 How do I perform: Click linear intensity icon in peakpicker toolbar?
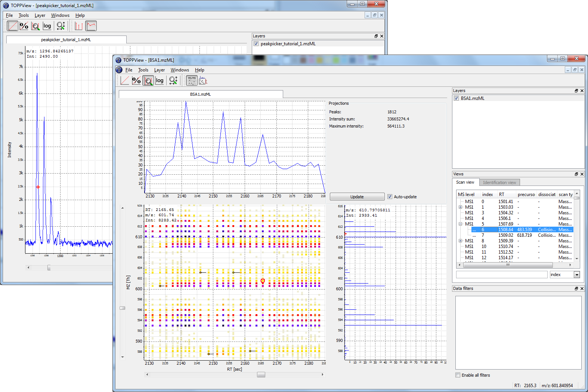coord(12,26)
